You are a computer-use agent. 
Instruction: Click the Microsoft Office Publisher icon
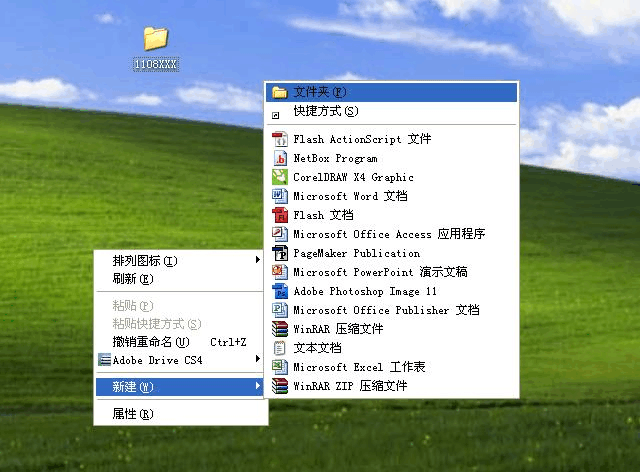(x=280, y=310)
